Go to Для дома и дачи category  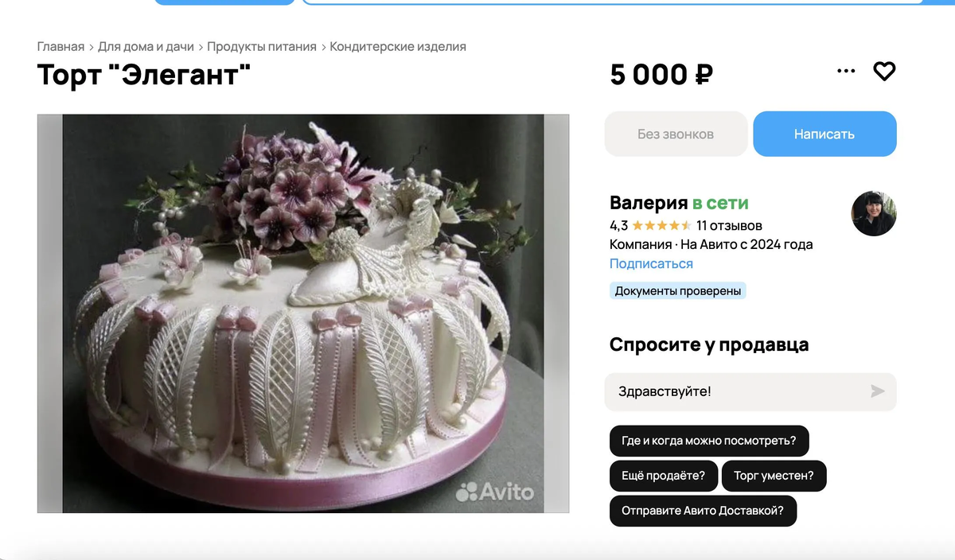146,47
